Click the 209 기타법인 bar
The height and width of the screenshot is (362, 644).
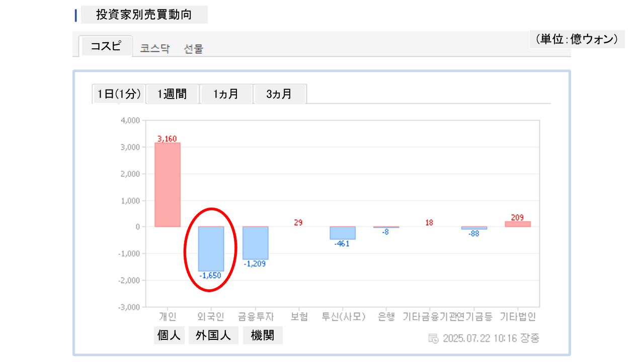518,224
